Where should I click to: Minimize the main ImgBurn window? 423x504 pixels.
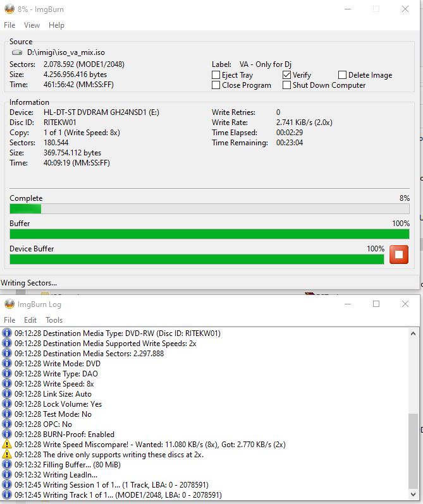pos(348,9)
